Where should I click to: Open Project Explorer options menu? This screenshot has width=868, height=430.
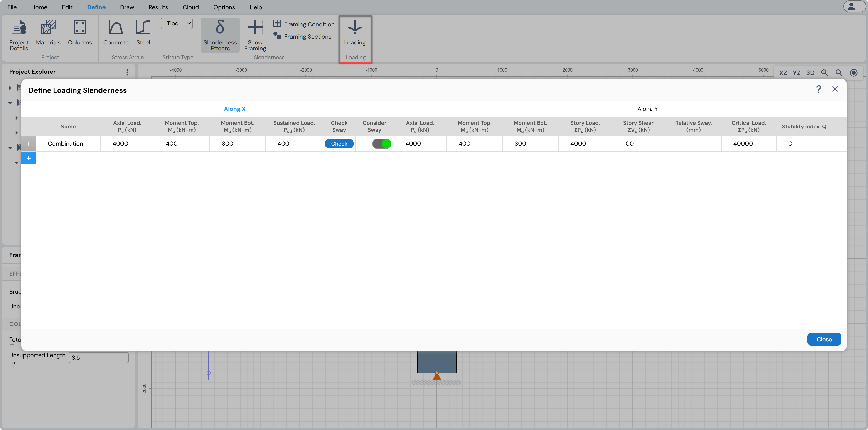(x=127, y=72)
